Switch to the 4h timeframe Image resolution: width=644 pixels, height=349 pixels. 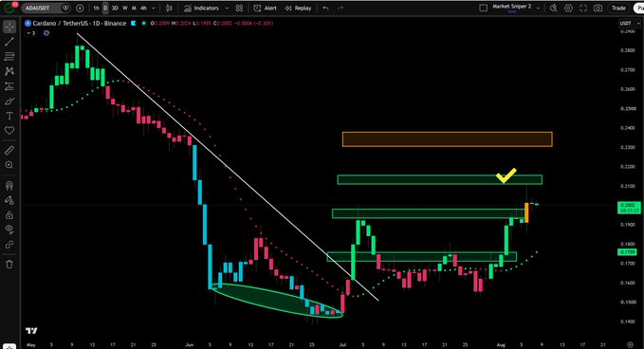tap(143, 8)
